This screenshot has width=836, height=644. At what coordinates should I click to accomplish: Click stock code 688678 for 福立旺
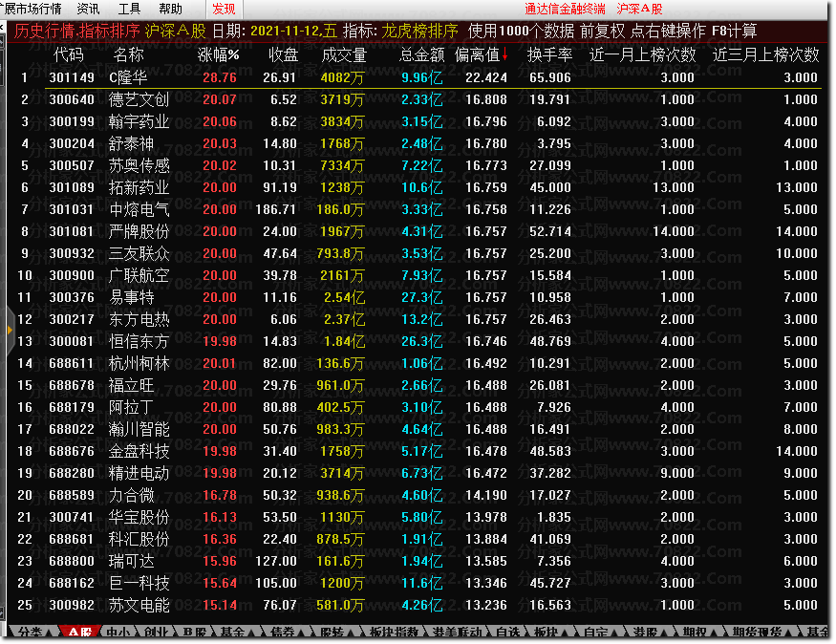pos(72,385)
